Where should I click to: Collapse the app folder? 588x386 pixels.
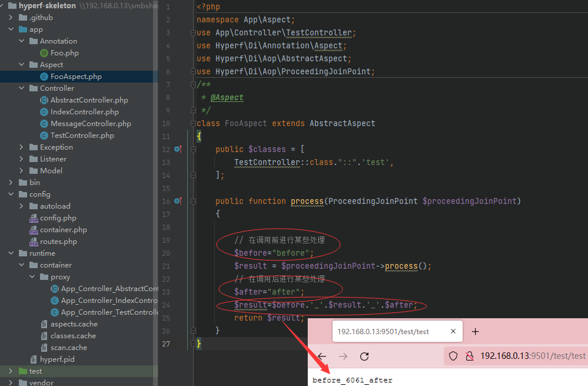click(11, 29)
